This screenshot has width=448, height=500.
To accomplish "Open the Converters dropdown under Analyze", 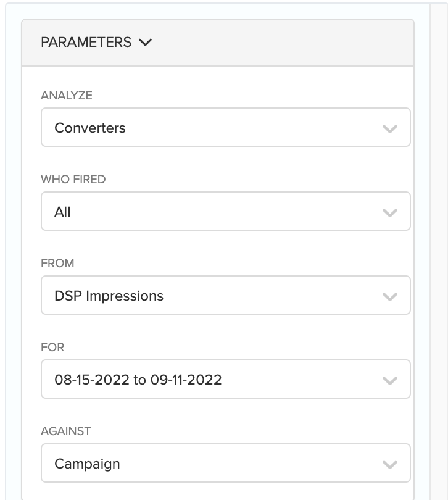I will point(225,128).
